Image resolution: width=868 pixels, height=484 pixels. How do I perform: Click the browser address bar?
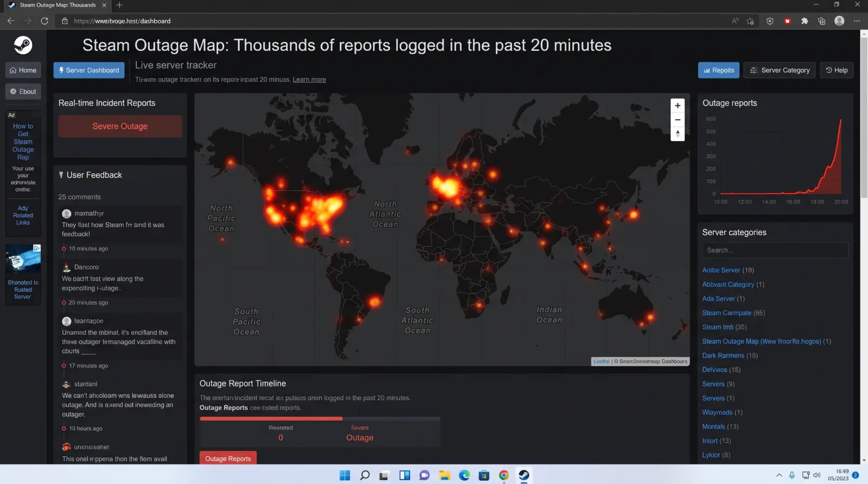[x=391, y=21]
